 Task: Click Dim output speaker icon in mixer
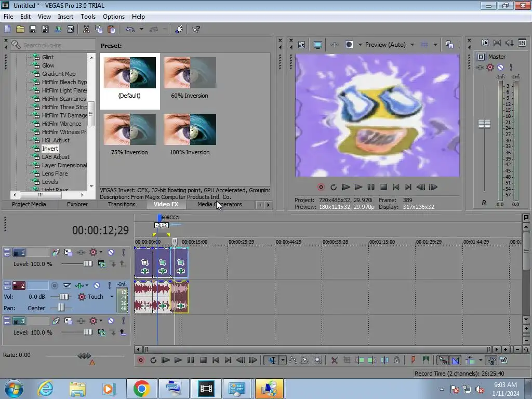click(x=509, y=43)
